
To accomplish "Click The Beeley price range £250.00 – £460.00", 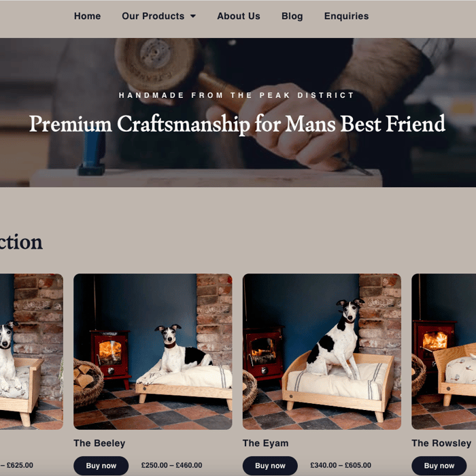I will tap(171, 465).
